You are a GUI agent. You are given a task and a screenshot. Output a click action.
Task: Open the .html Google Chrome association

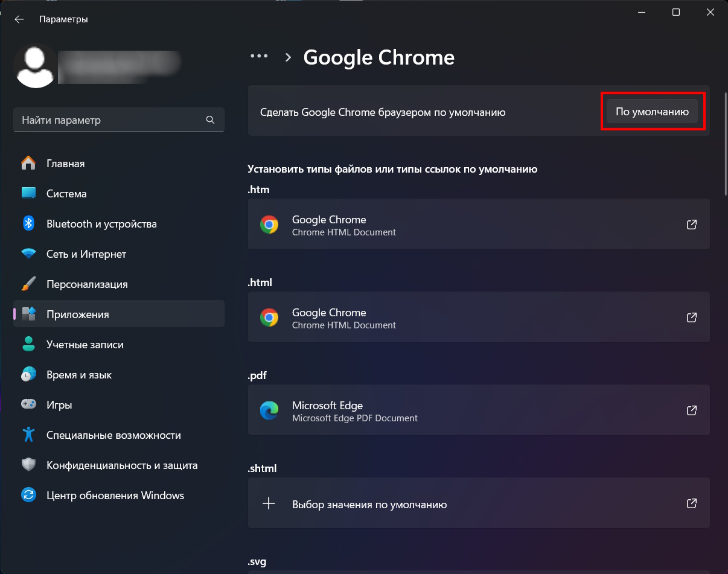point(479,317)
